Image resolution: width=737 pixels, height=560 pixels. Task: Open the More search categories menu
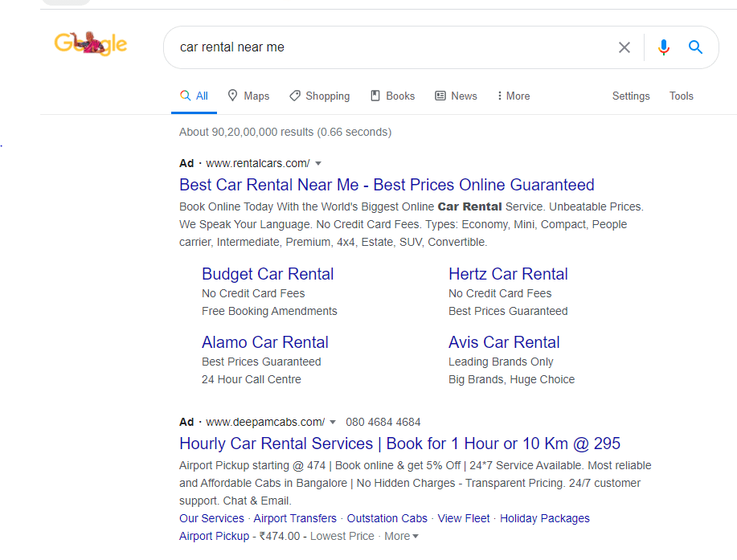512,95
